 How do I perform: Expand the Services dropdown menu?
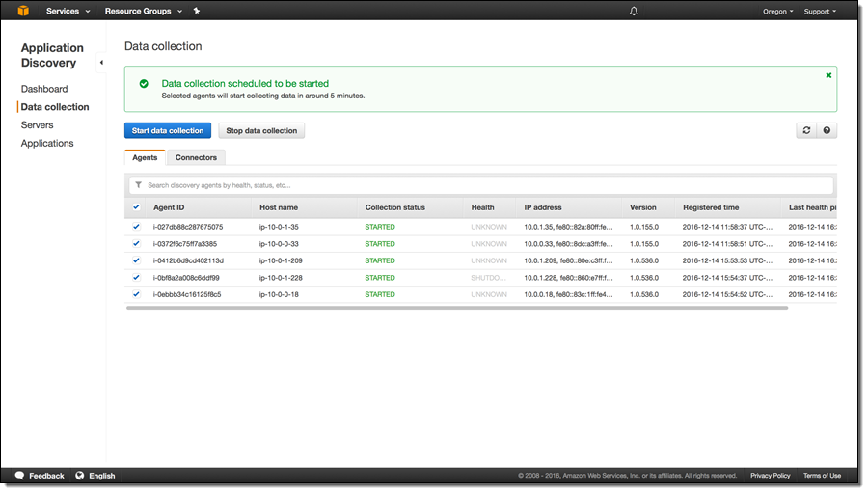click(x=68, y=12)
